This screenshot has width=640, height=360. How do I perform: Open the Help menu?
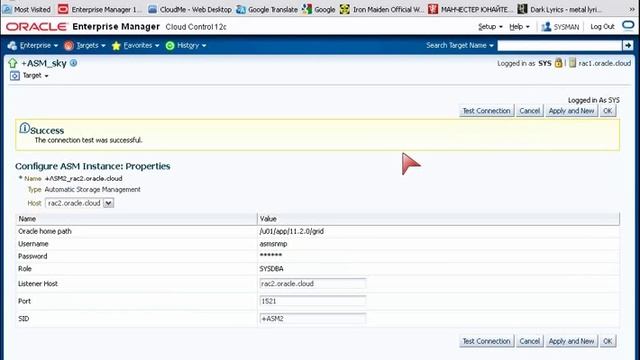pos(519,27)
